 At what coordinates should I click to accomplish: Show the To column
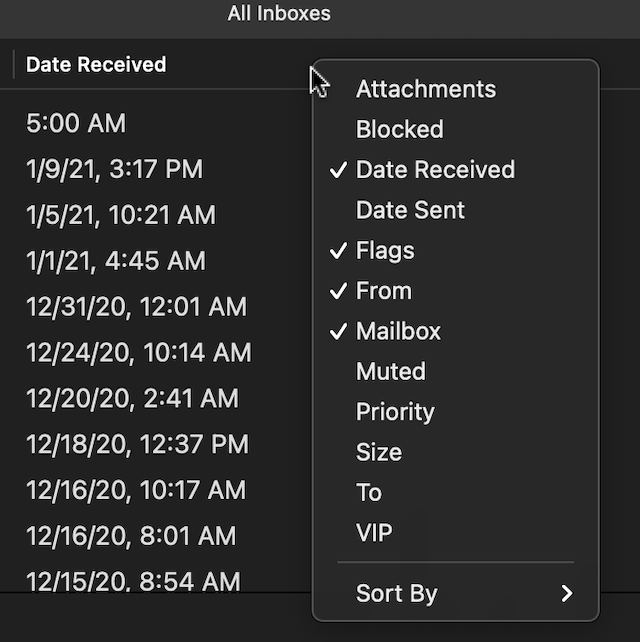click(x=369, y=492)
